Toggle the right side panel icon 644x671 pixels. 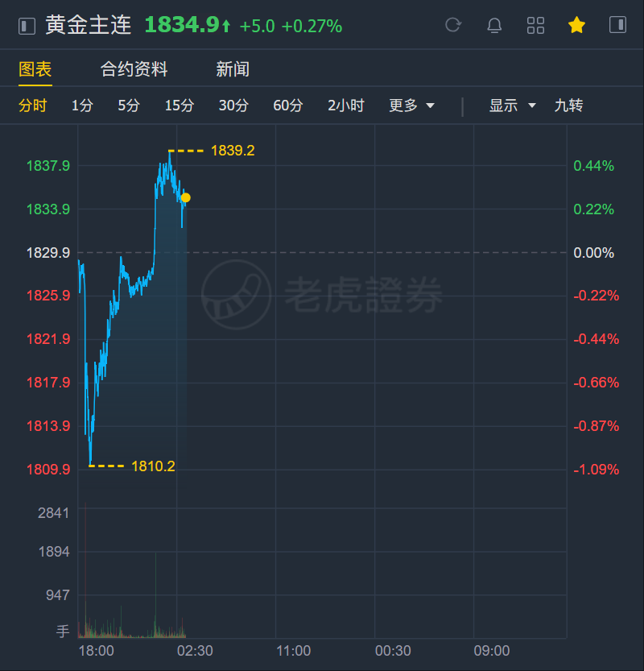[617, 25]
